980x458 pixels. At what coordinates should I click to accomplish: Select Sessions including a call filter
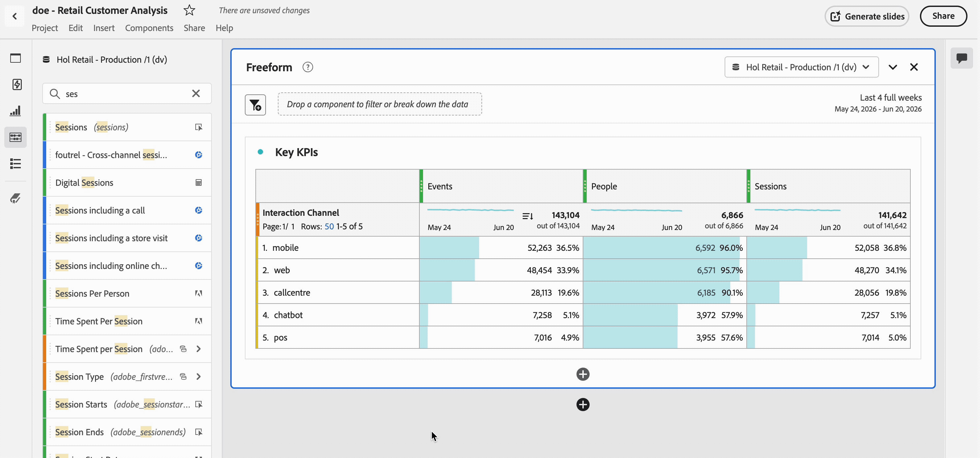pyautogui.click(x=127, y=211)
